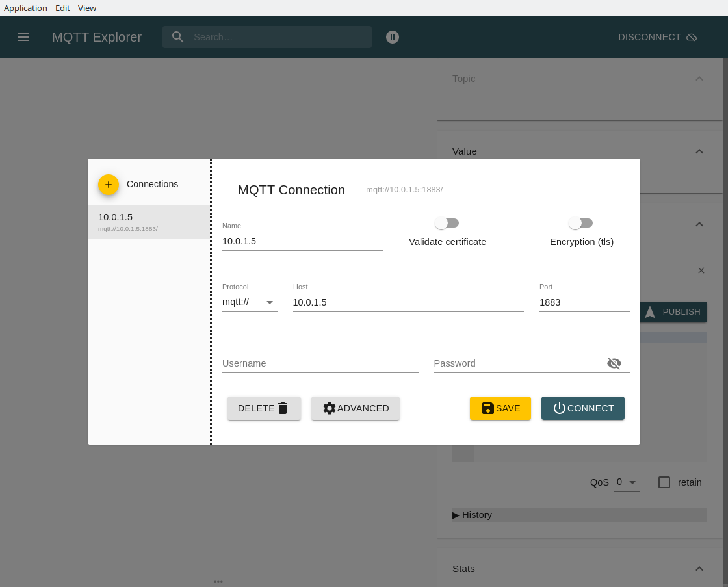This screenshot has height=587, width=728.
Task: Click the search magnifier icon
Action: [178, 37]
